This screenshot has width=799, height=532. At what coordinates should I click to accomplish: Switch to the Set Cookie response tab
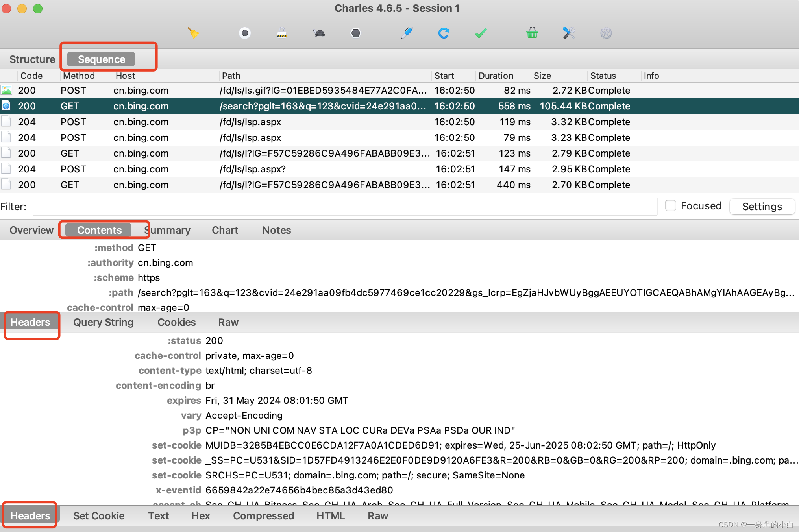99,516
